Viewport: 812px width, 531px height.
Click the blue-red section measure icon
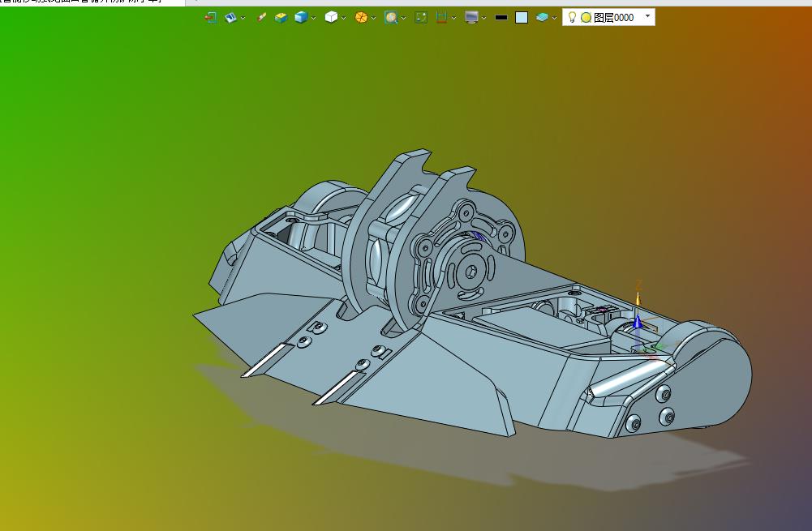441,18
